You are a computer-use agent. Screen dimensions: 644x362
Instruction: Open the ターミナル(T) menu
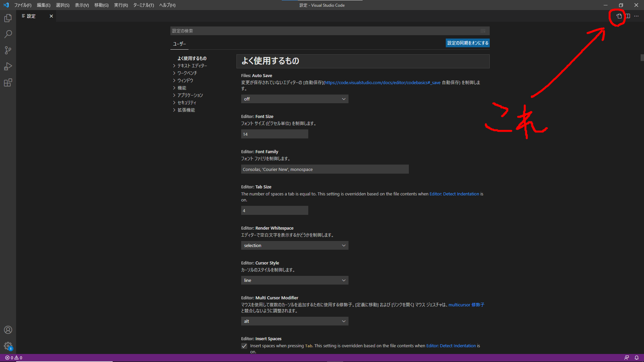144,5
